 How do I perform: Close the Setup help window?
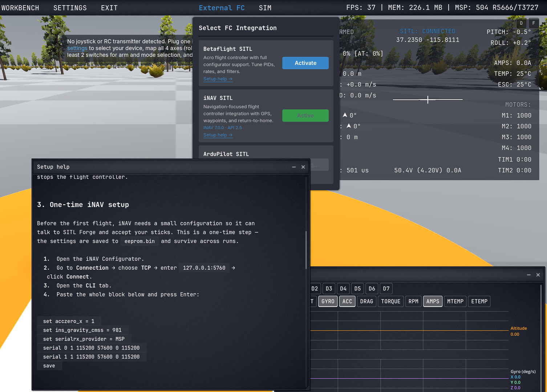tap(303, 167)
